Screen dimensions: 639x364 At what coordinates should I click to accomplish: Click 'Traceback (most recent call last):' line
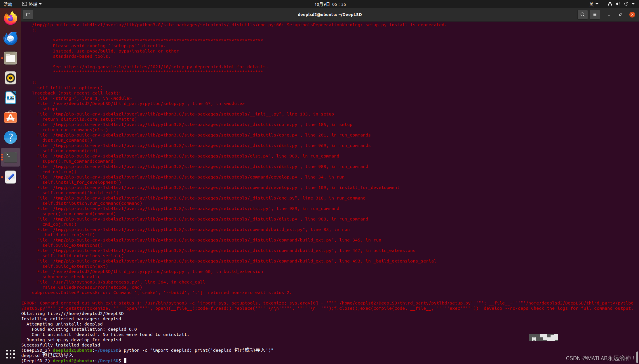point(76,93)
